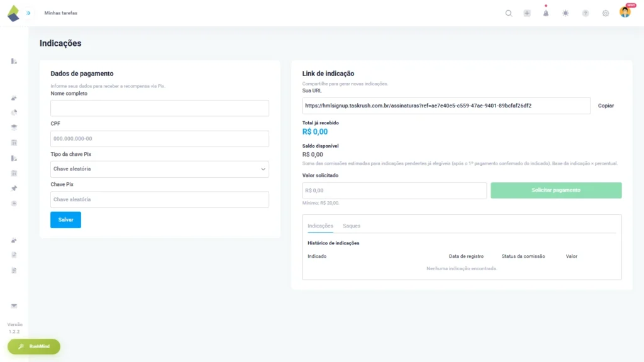Click the pushpin sidebar icon
The height and width of the screenshot is (362, 644).
13,187
